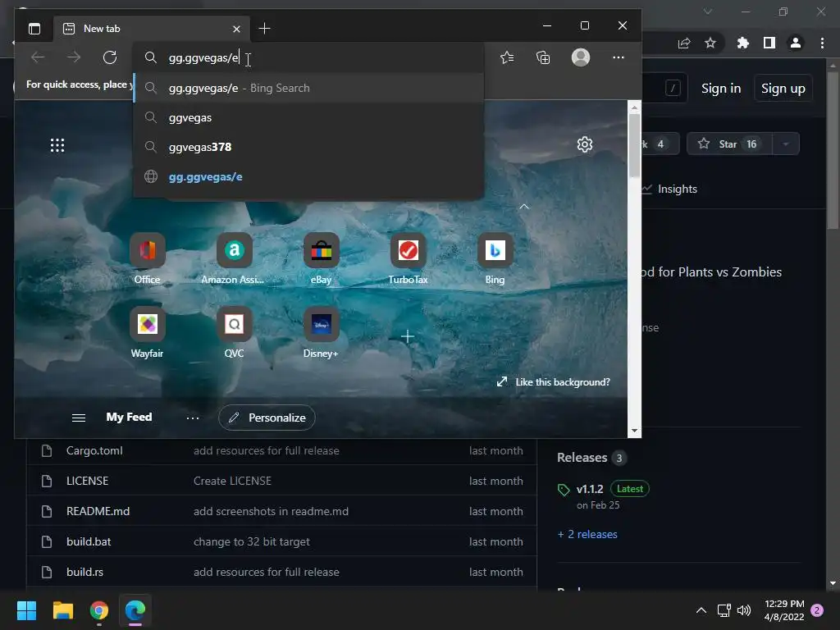Star the GitHub repository
Image resolution: width=840 pixels, height=630 pixels.
[x=729, y=144]
